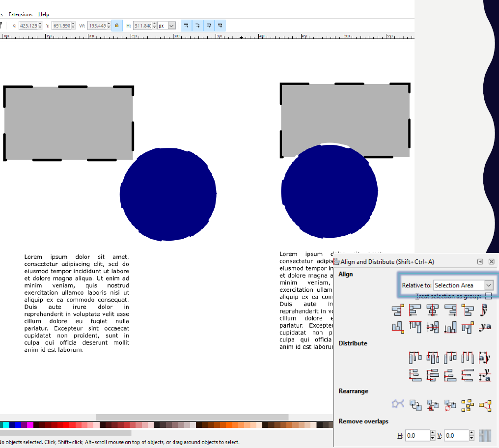Increase Remove overlaps H stepper
Image resolution: width=499 pixels, height=448 pixels.
[x=433, y=433]
